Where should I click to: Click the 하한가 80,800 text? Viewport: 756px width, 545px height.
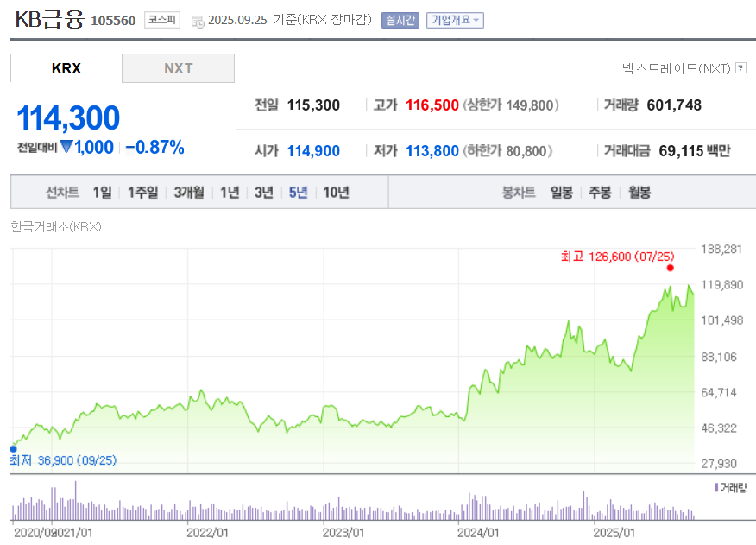(507, 151)
